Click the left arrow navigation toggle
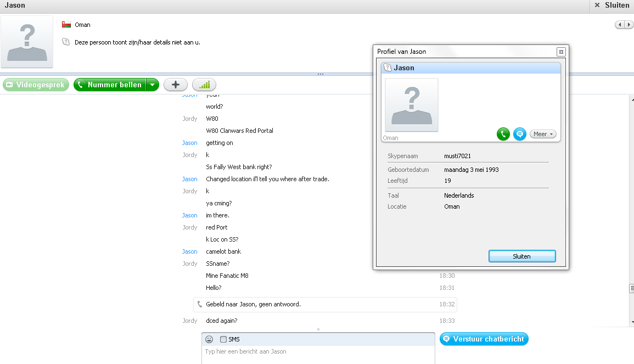This screenshot has width=634, height=364. pyautogui.click(x=619, y=25)
